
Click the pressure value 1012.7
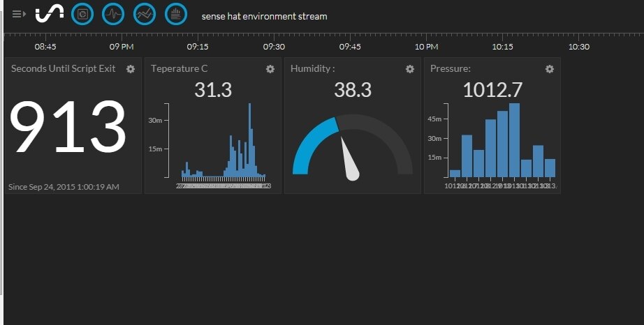tap(492, 90)
